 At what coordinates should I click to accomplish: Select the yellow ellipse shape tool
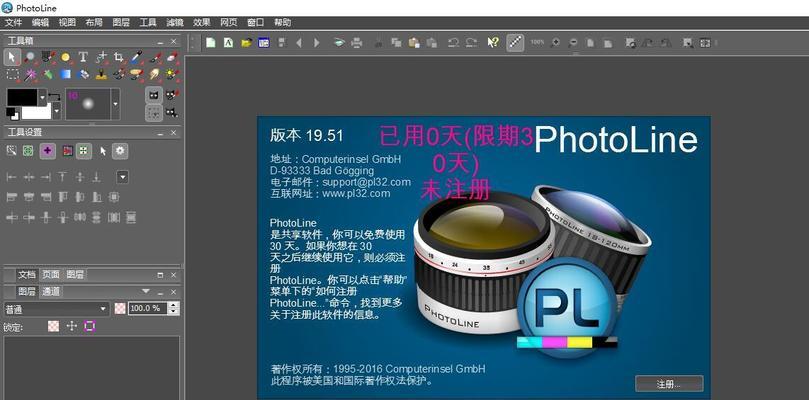(x=66, y=57)
